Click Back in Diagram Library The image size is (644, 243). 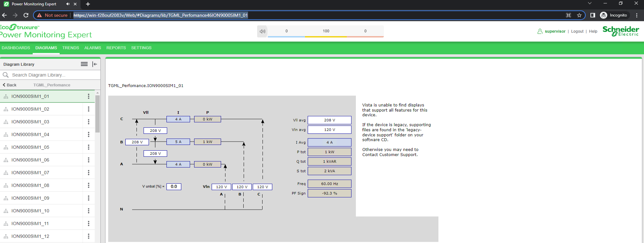pos(10,85)
